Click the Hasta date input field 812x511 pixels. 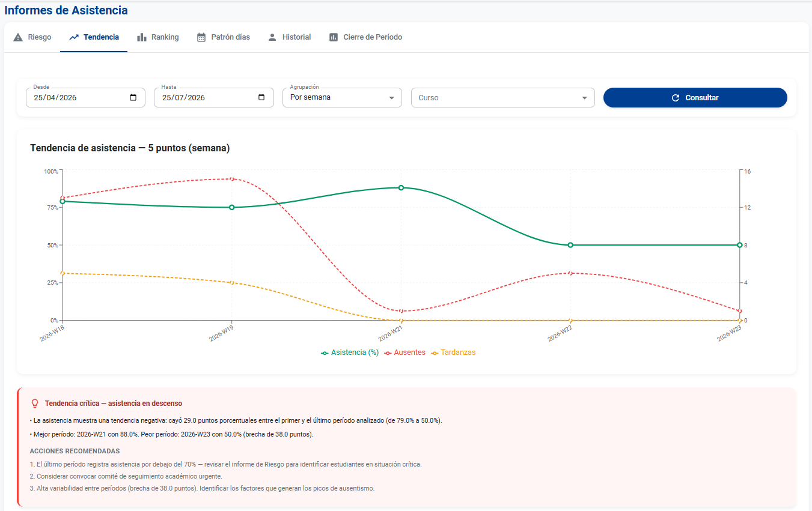[213, 97]
